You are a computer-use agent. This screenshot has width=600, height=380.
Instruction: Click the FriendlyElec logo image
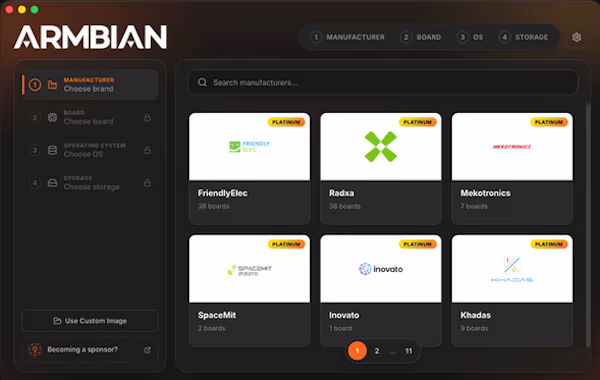[x=249, y=147]
